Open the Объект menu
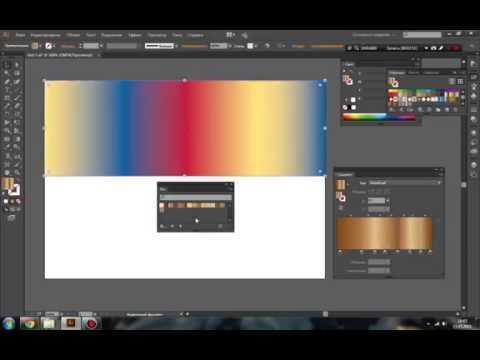The height and width of the screenshot is (360, 480). click(73, 35)
